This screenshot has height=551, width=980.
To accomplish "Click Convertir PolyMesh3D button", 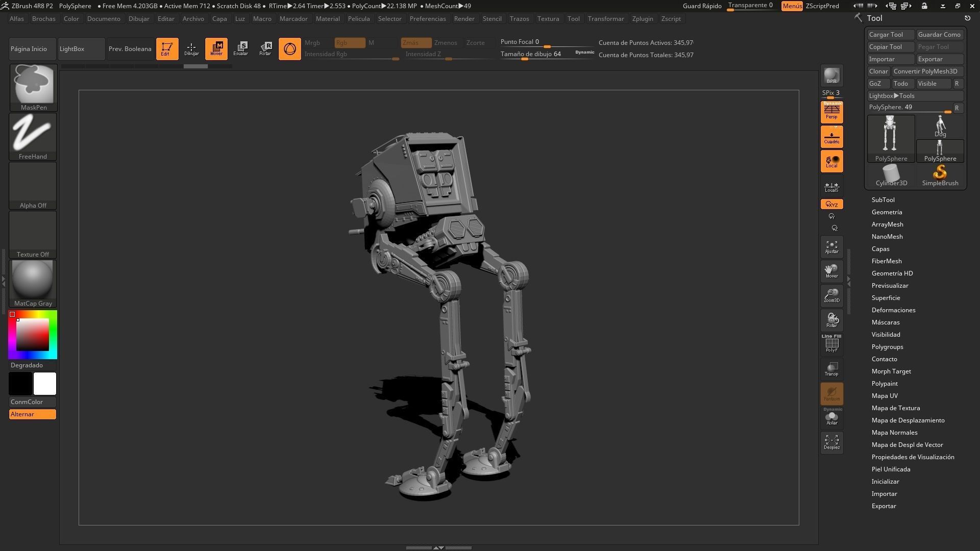I will click(x=927, y=71).
